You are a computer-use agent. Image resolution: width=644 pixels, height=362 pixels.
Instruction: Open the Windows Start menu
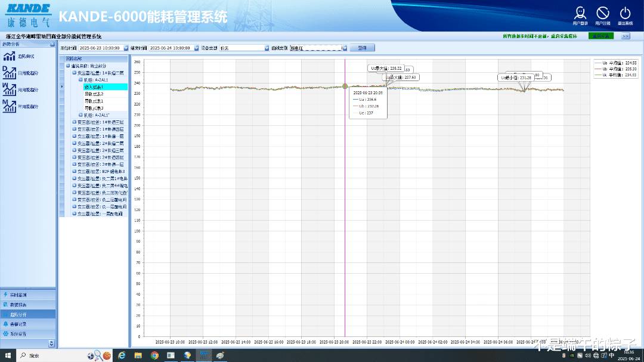pos(8,355)
